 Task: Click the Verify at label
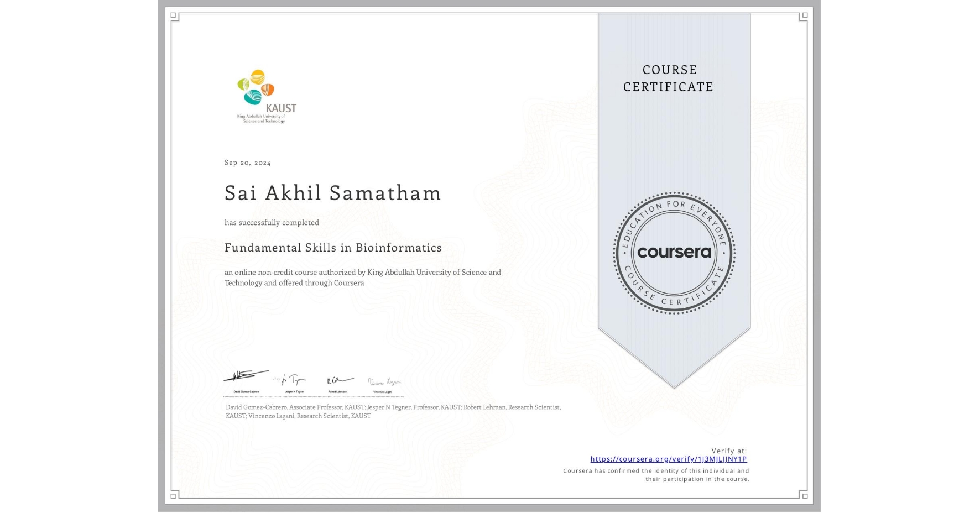coord(730,450)
